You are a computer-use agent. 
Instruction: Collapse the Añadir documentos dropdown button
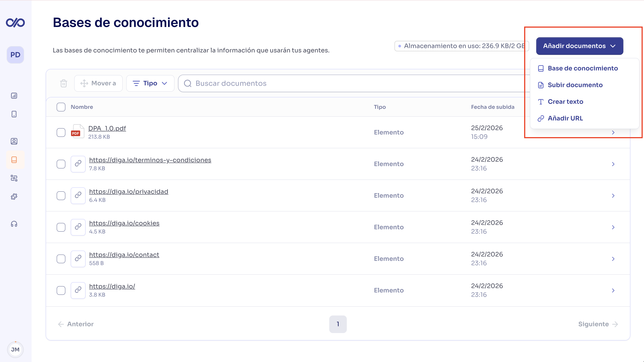point(579,46)
